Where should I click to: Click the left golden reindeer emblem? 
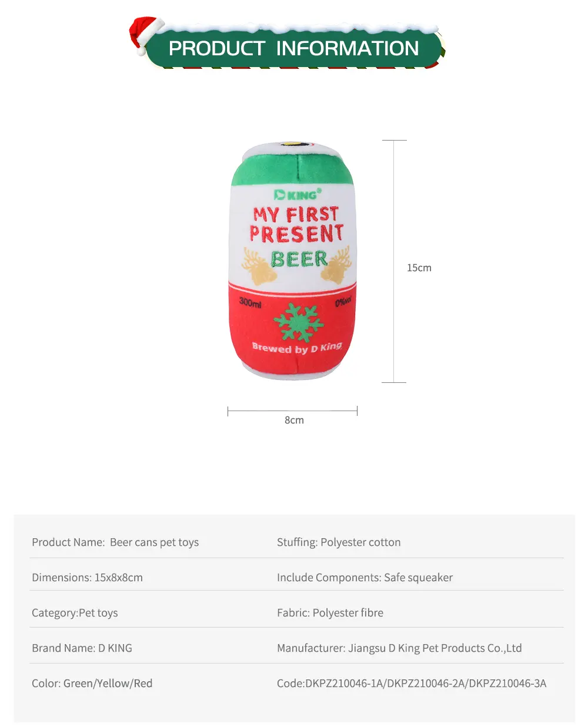259,266
